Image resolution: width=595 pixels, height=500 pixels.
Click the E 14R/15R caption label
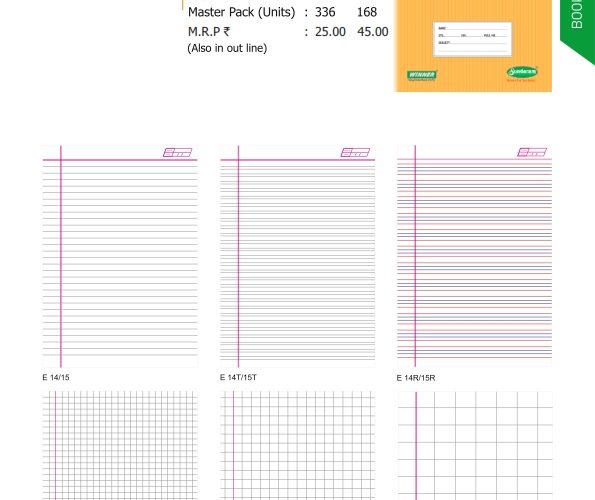(416, 378)
